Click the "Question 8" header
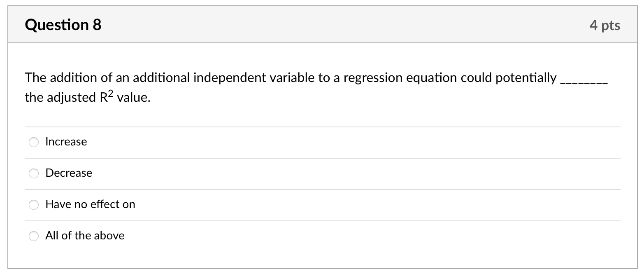This screenshot has height=274, width=644. point(63,25)
